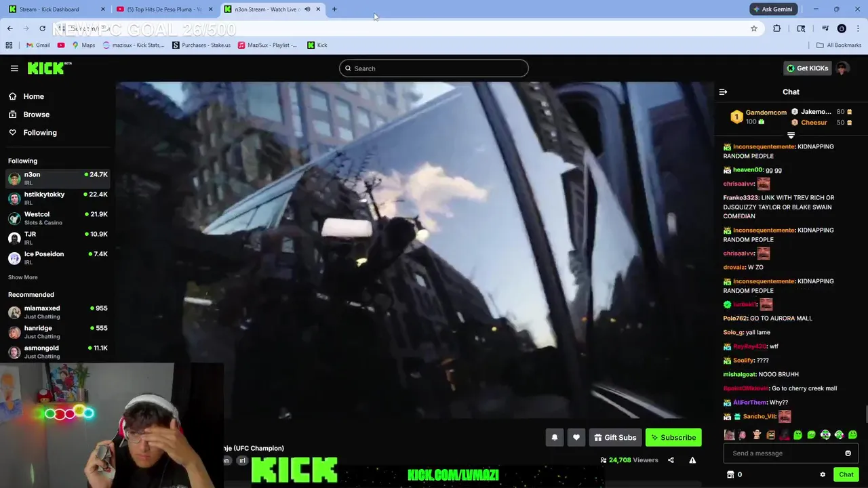Open media controls in Chrome toolbar
The width and height of the screenshot is (868, 488).
point(825,28)
